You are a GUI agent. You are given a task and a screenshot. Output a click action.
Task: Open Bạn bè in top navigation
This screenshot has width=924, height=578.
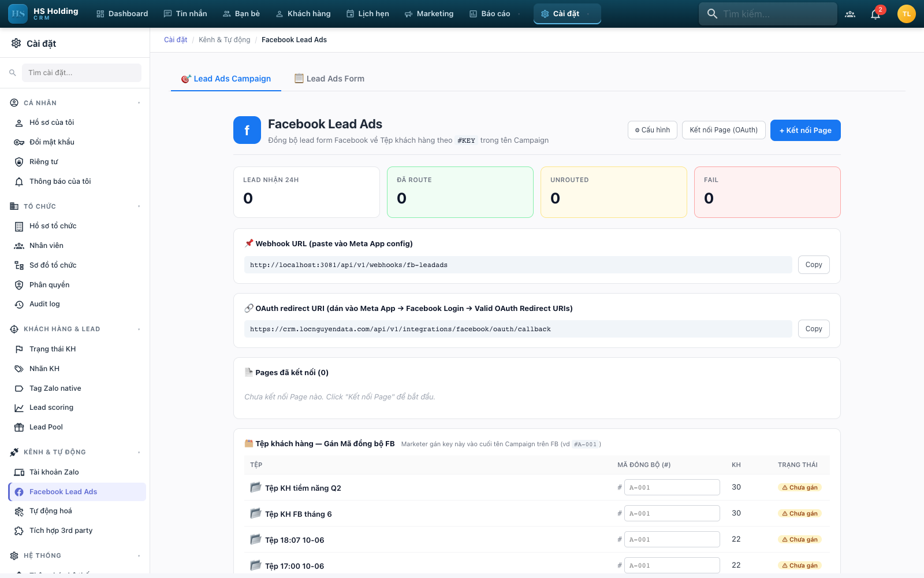tap(241, 14)
